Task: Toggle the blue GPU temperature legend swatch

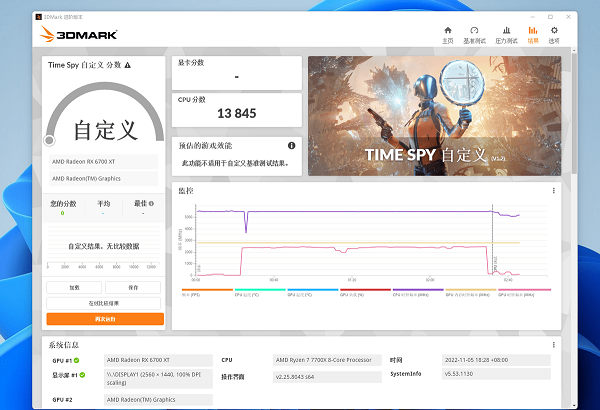Action: pos(313,290)
